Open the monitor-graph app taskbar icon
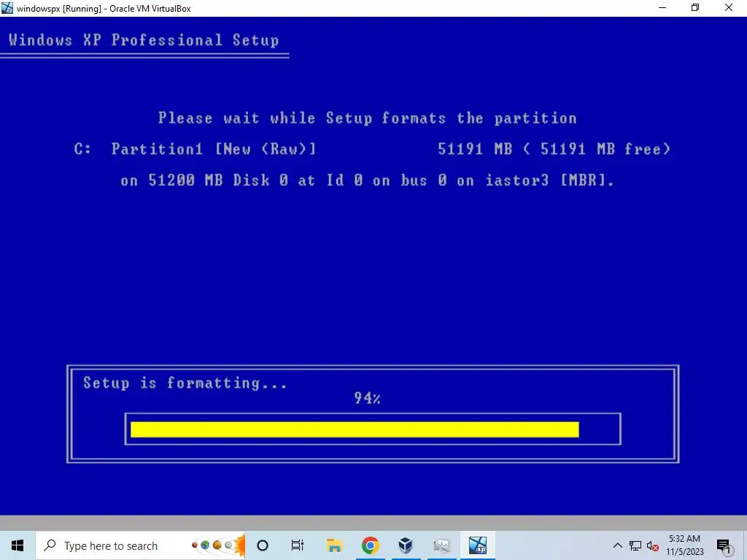Screen dimensions: 747x560 441,545
